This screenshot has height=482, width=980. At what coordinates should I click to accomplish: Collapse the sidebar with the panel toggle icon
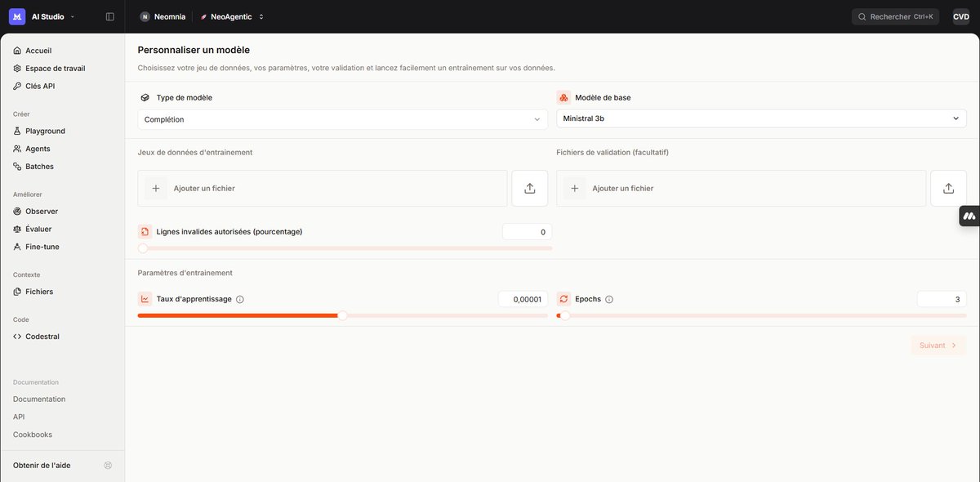110,16
